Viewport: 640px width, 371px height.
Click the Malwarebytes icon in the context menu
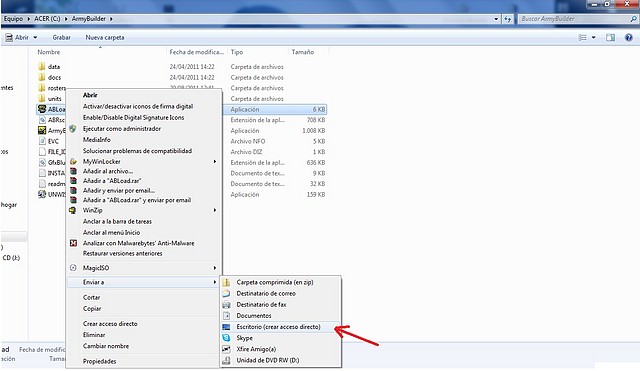(73, 243)
